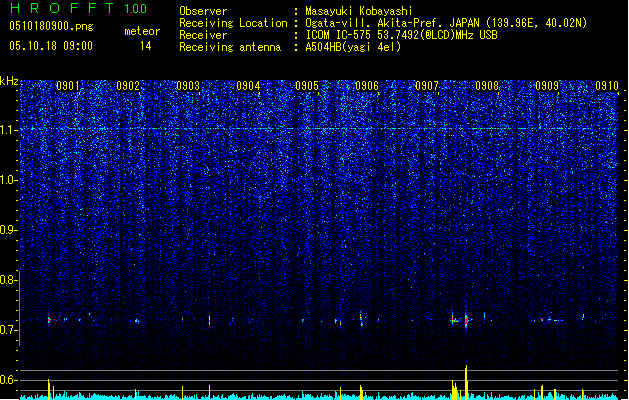Select the filename 0510180900.png
629x400 pixels.
coord(51,26)
